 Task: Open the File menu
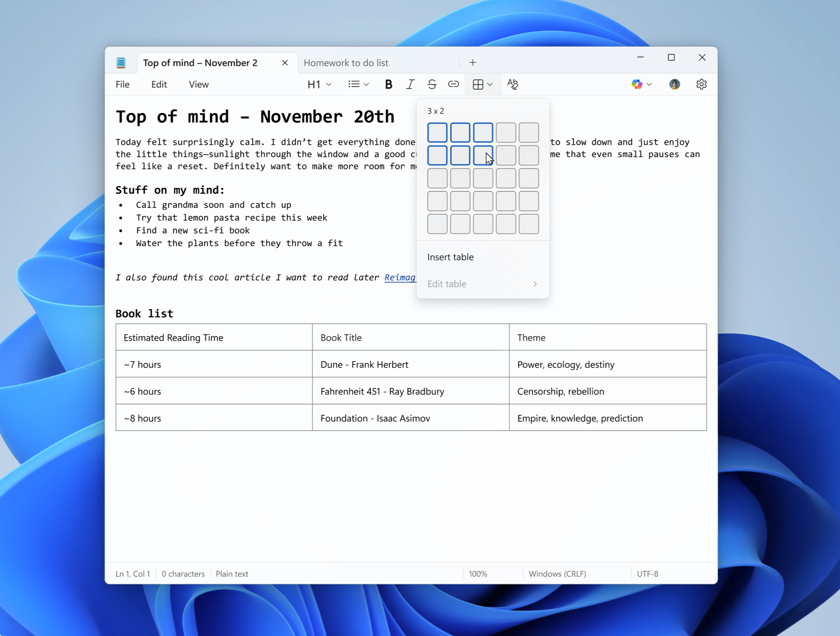[122, 84]
